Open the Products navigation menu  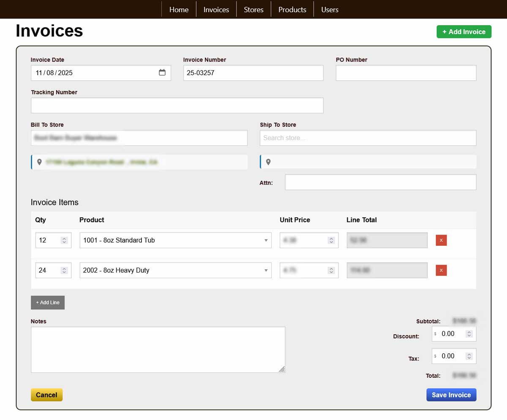(x=292, y=9)
